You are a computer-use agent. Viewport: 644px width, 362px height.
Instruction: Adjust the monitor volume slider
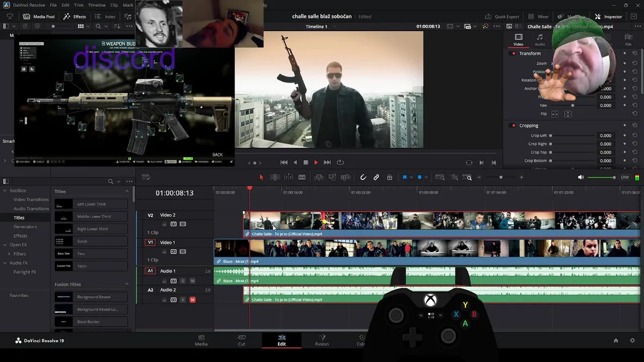(602, 177)
